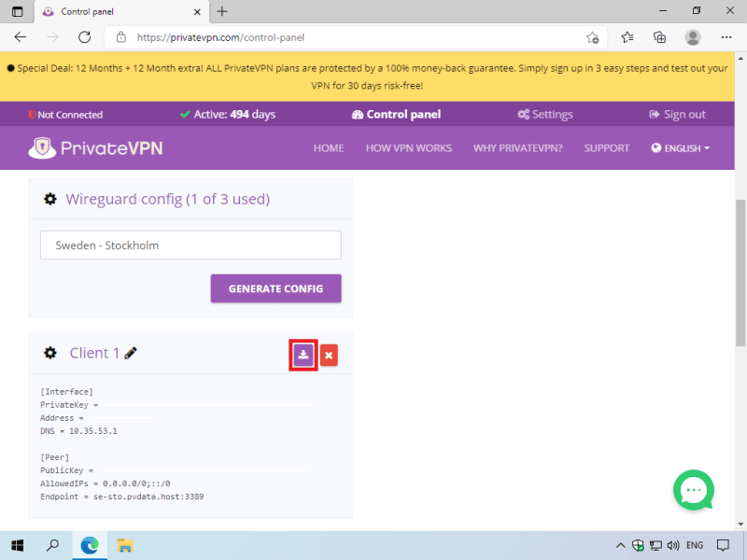Image resolution: width=747 pixels, height=560 pixels.
Task: Click Sign out link
Action: [677, 115]
